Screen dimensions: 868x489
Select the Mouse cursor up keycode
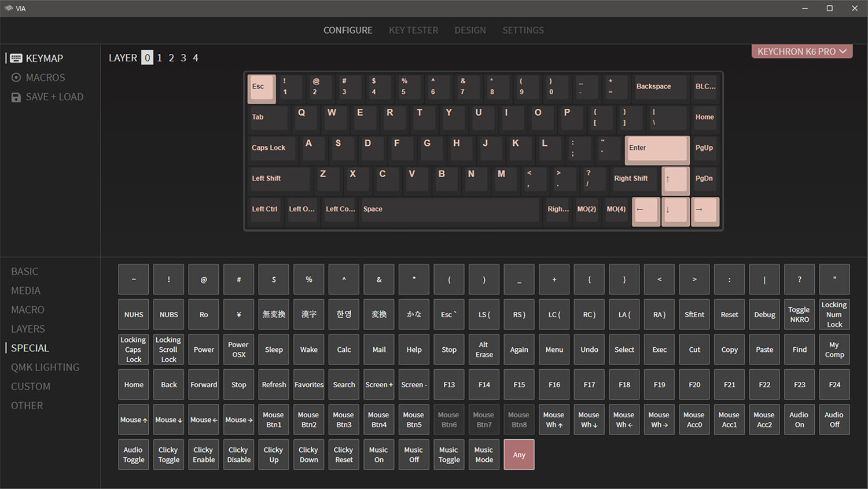click(x=133, y=420)
